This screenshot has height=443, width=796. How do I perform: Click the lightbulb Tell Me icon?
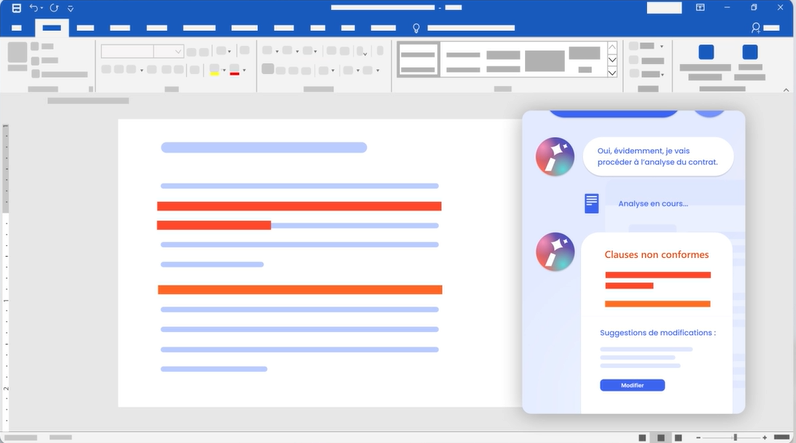417,28
